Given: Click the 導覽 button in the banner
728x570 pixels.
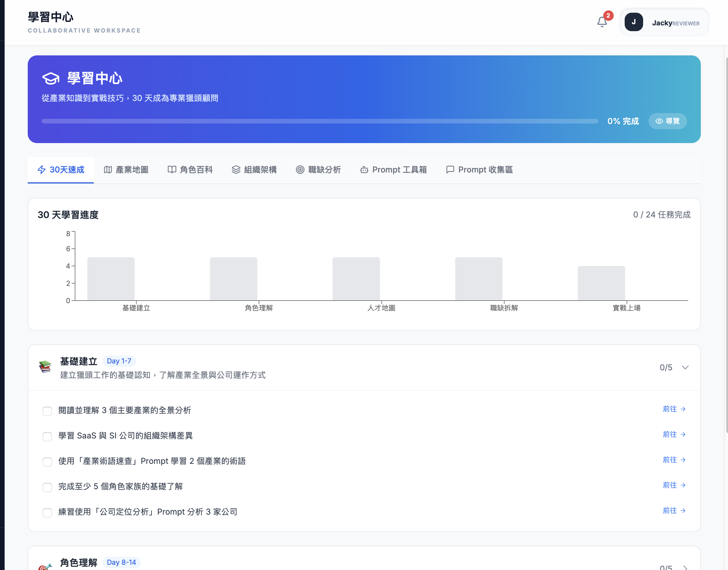Looking at the screenshot, I should click(x=668, y=121).
